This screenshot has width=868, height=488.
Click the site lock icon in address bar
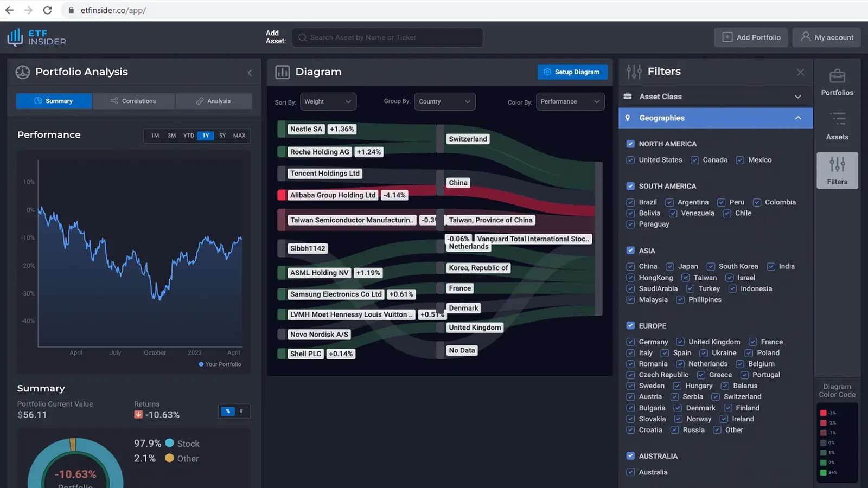coord(71,10)
